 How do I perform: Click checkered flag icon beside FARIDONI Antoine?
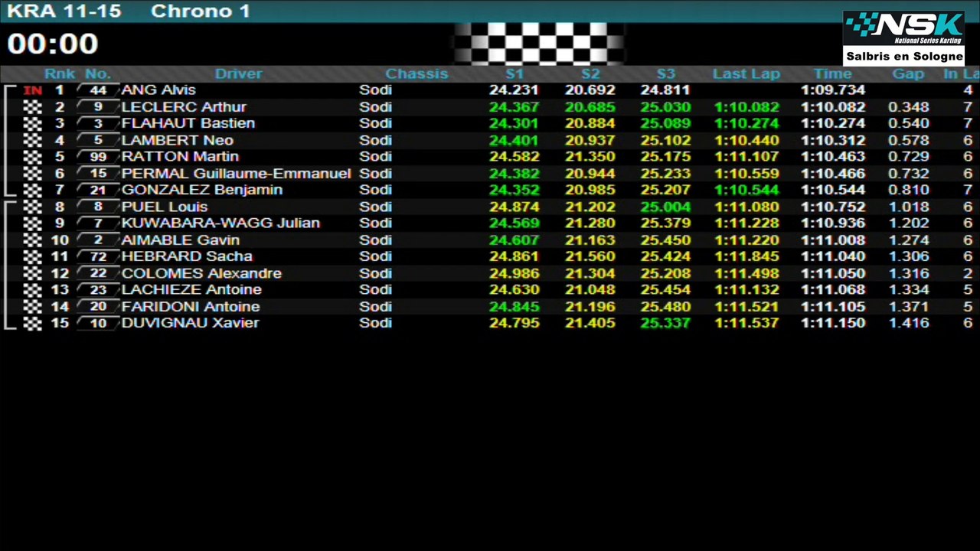coord(32,307)
